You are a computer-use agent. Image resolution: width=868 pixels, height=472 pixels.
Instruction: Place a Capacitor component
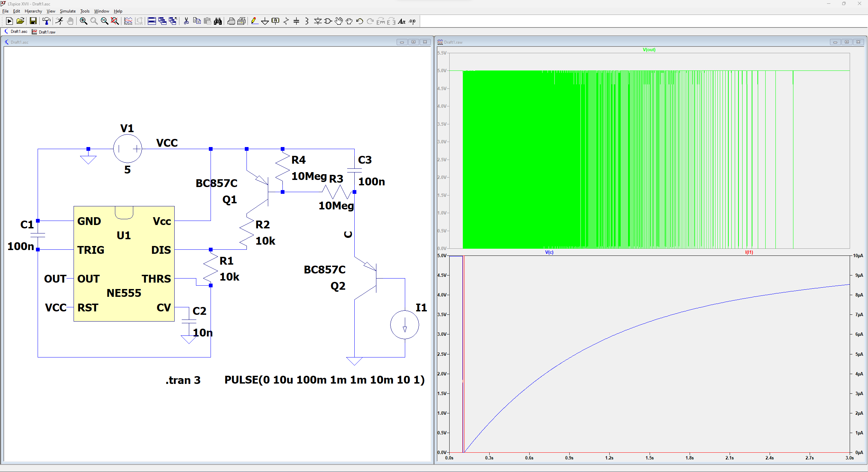click(x=296, y=21)
